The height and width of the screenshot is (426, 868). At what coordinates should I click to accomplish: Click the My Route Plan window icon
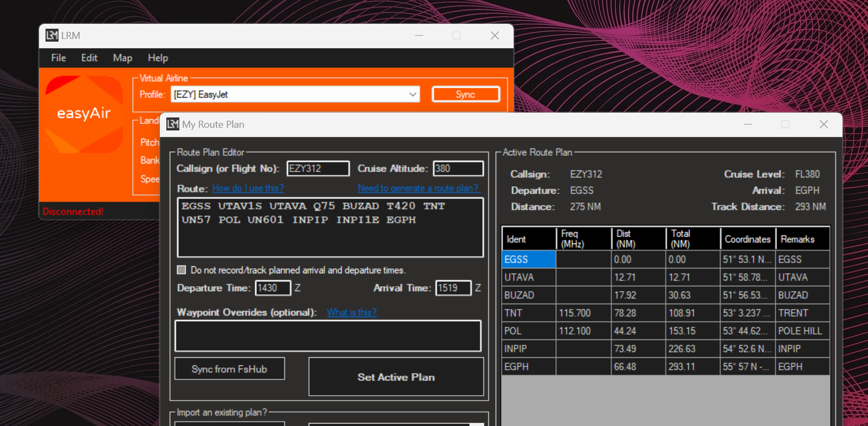173,124
